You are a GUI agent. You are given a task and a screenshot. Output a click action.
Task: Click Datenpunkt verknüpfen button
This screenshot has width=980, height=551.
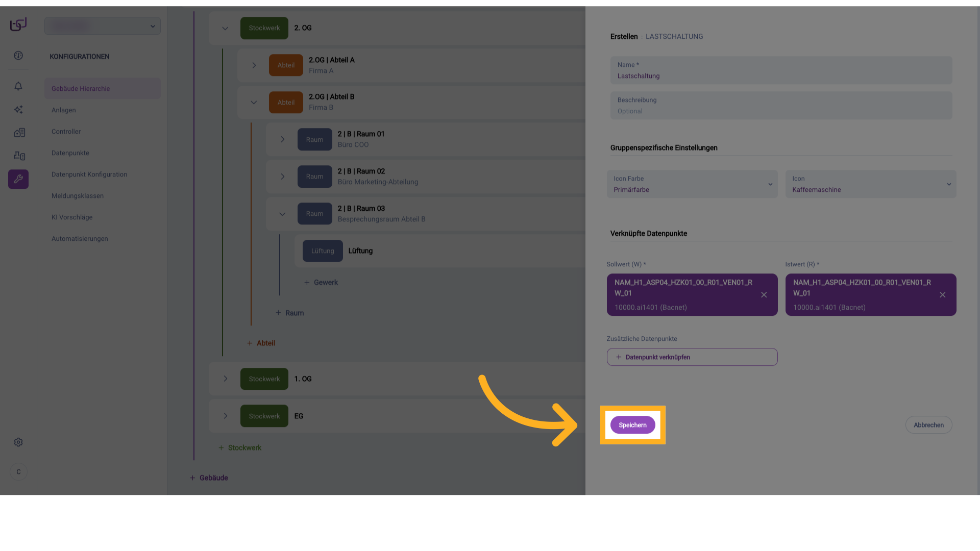click(692, 357)
